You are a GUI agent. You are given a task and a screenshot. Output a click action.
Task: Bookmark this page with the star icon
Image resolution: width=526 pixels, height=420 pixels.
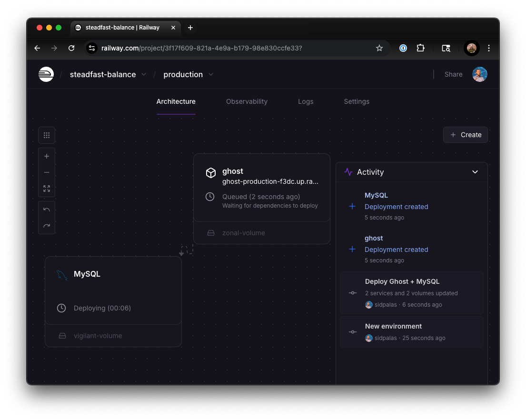379,48
